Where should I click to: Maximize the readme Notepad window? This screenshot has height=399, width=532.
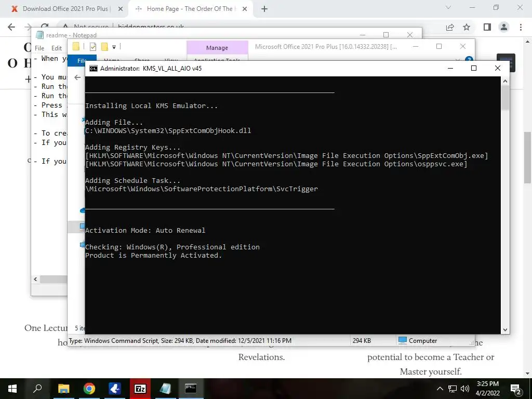[386, 35]
